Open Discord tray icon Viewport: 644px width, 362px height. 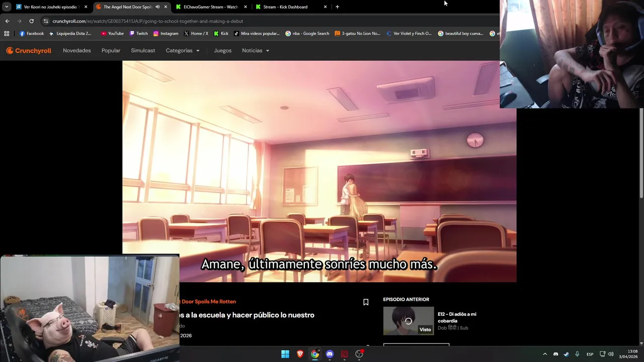[555, 354]
